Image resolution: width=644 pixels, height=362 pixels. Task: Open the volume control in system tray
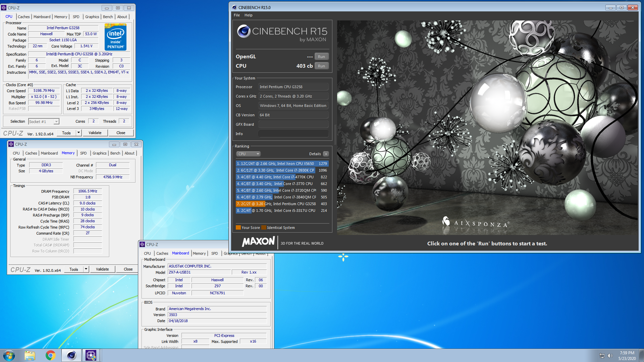pos(610,356)
